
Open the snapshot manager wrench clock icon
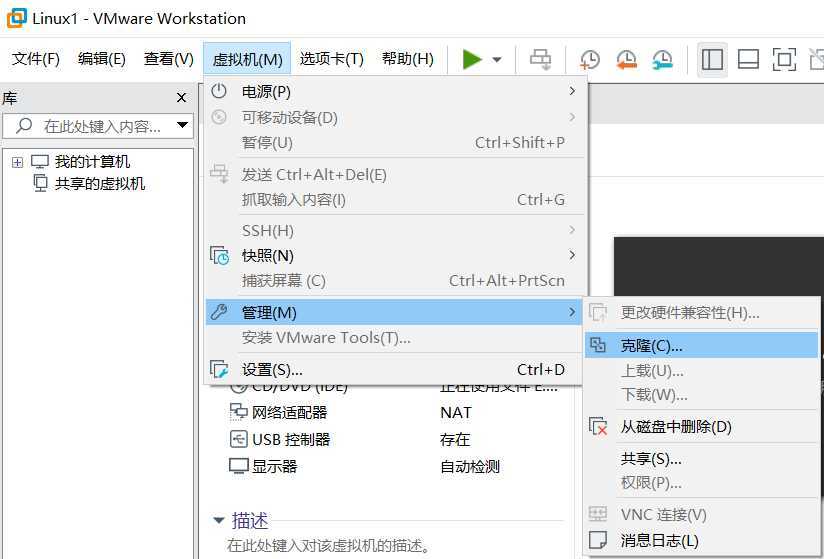click(663, 59)
